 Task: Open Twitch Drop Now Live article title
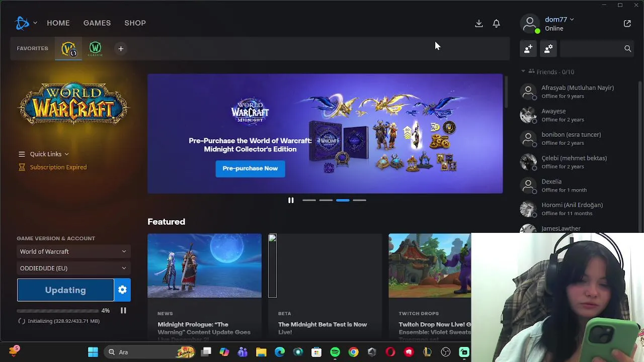pyautogui.click(x=435, y=328)
